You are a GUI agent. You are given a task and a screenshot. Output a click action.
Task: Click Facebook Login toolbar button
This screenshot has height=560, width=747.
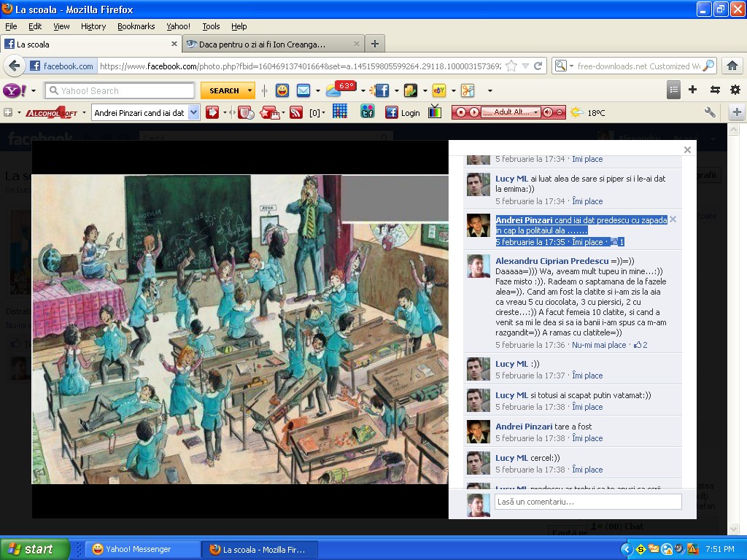(403, 113)
